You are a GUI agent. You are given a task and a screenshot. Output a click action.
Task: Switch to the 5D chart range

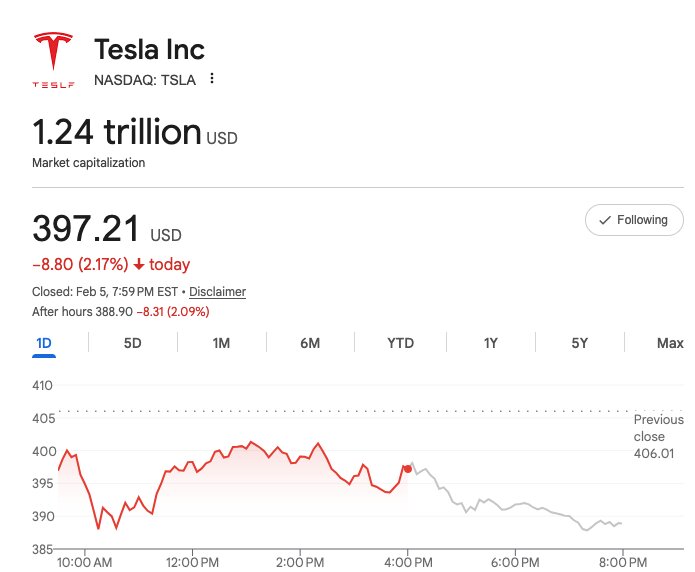point(132,343)
